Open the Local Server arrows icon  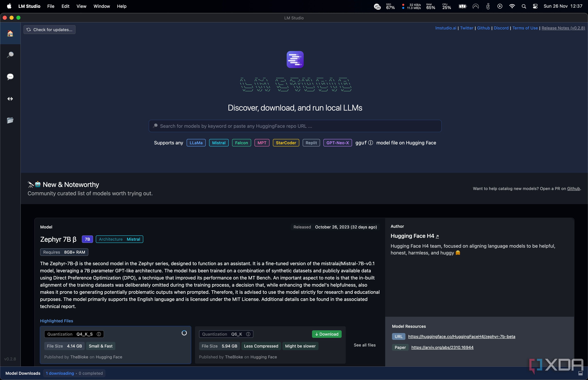(x=10, y=99)
